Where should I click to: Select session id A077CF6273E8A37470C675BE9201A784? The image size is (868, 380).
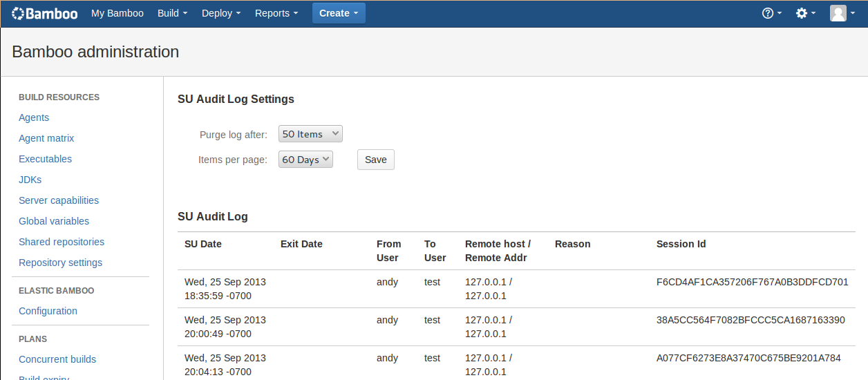748,358
